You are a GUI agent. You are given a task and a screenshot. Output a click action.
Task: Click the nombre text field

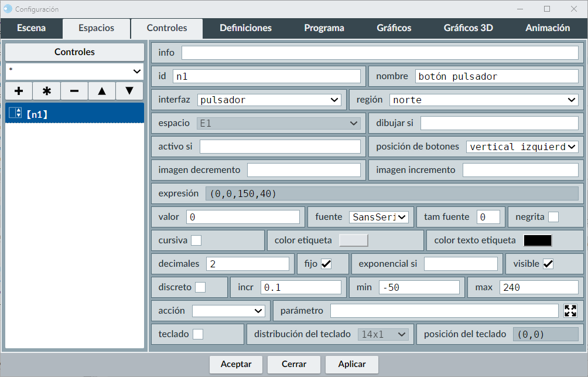(x=497, y=76)
